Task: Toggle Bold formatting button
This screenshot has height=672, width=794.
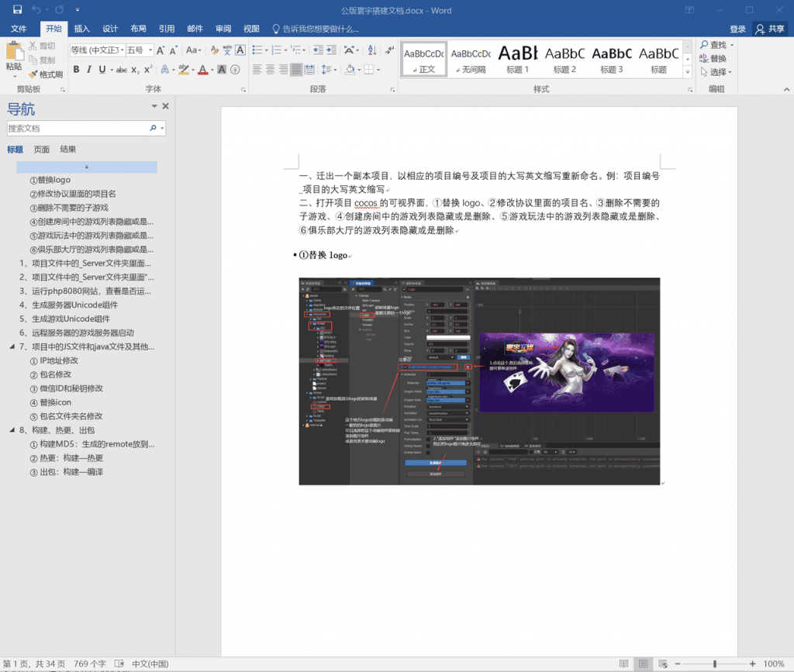Action: [x=76, y=70]
